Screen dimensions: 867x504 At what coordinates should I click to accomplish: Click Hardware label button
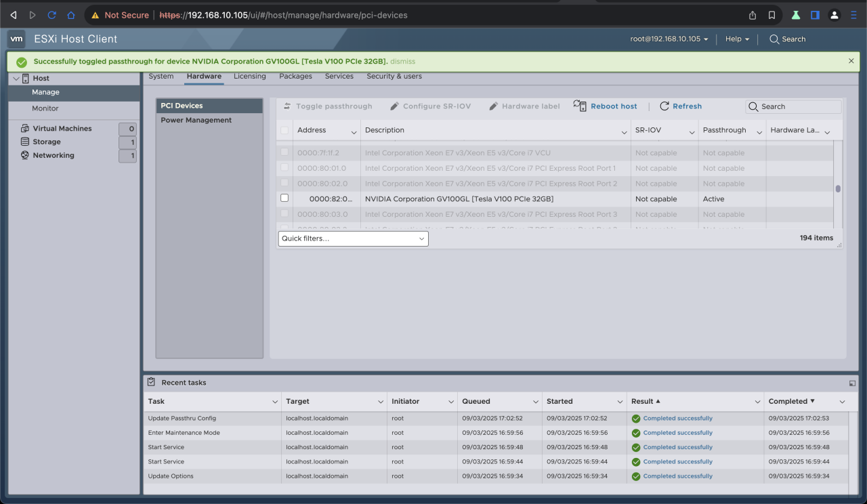click(524, 106)
